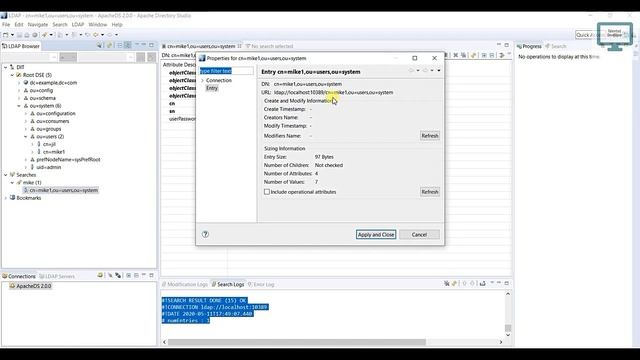Open the New wizard dropdown arrow
This screenshot has height=360, width=640.
(12, 35)
